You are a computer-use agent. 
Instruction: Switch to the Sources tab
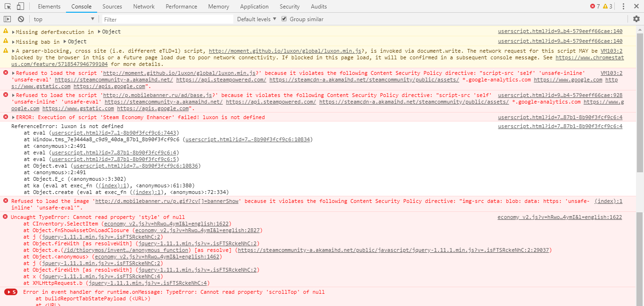coord(112,7)
